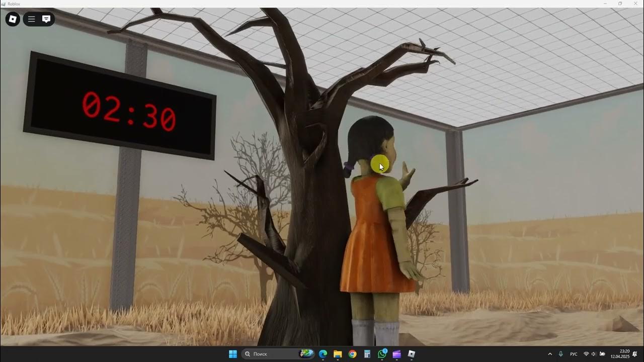Open notification bell in tray

pos(635,354)
